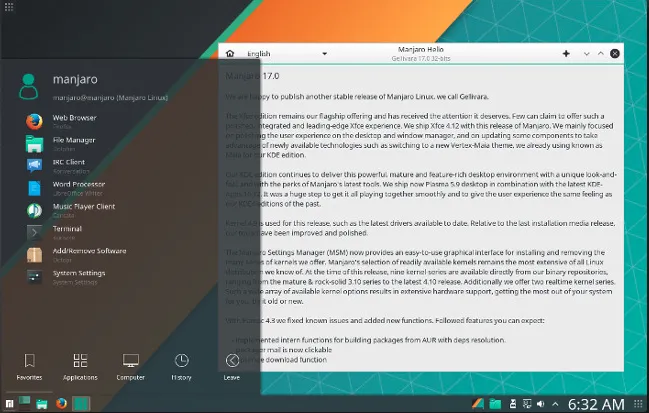Switch to Favorites tab
The image size is (649, 413).
coord(29,367)
